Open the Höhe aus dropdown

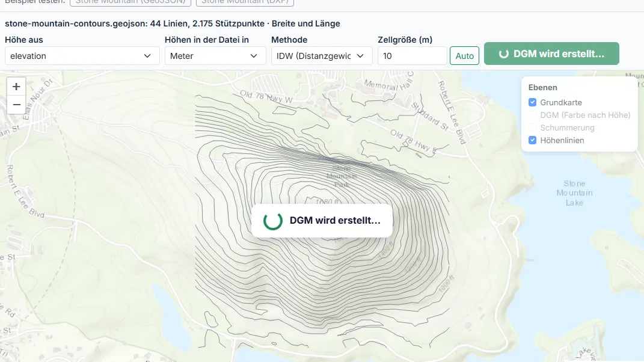pyautogui.click(x=82, y=56)
